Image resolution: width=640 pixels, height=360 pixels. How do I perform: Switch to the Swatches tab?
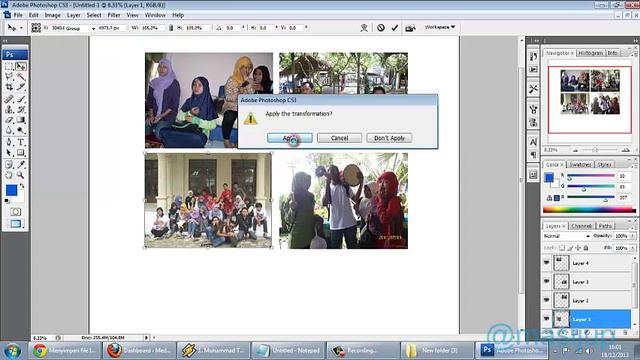coord(580,164)
